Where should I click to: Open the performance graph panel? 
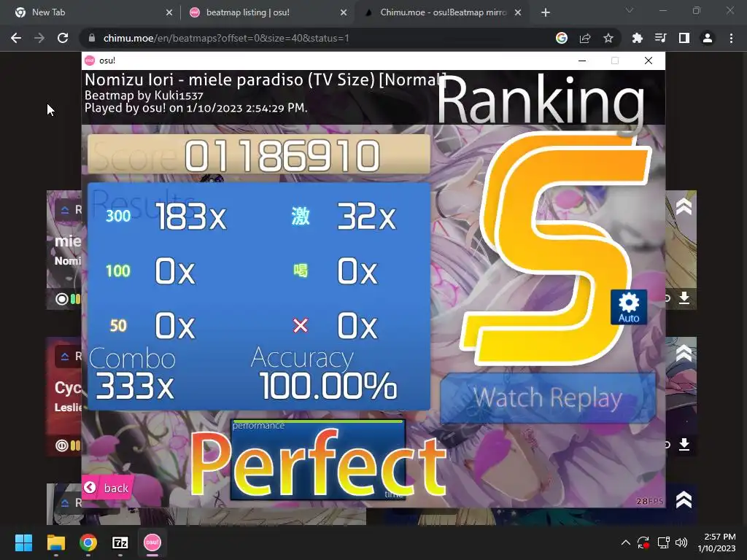click(x=318, y=459)
